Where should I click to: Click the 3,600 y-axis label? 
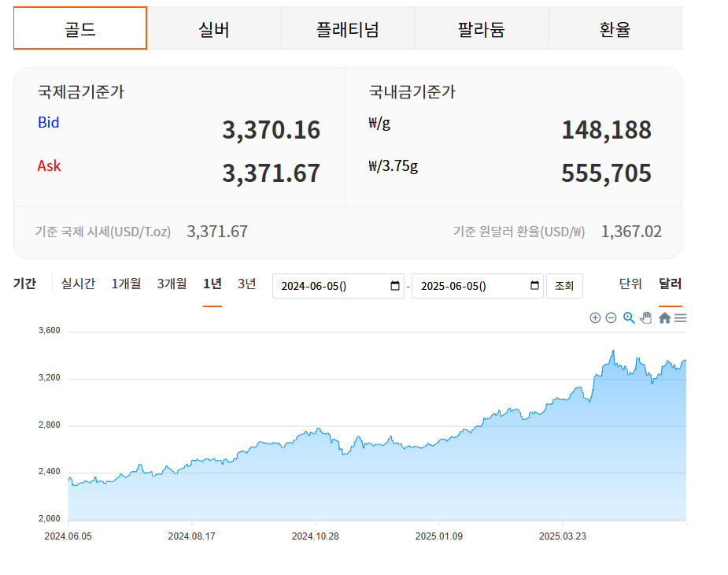[50, 331]
